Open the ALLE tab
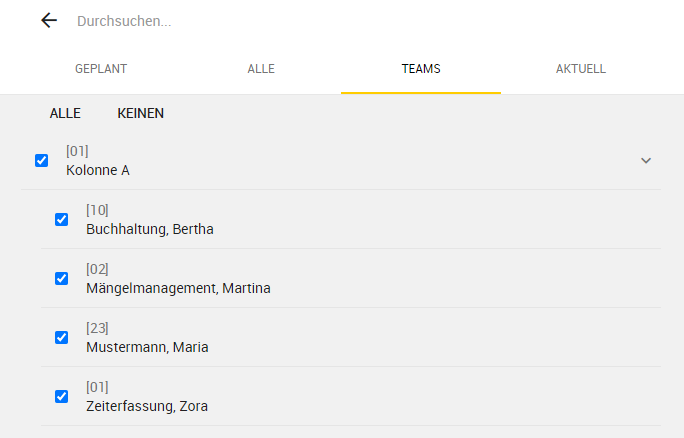 [261, 69]
